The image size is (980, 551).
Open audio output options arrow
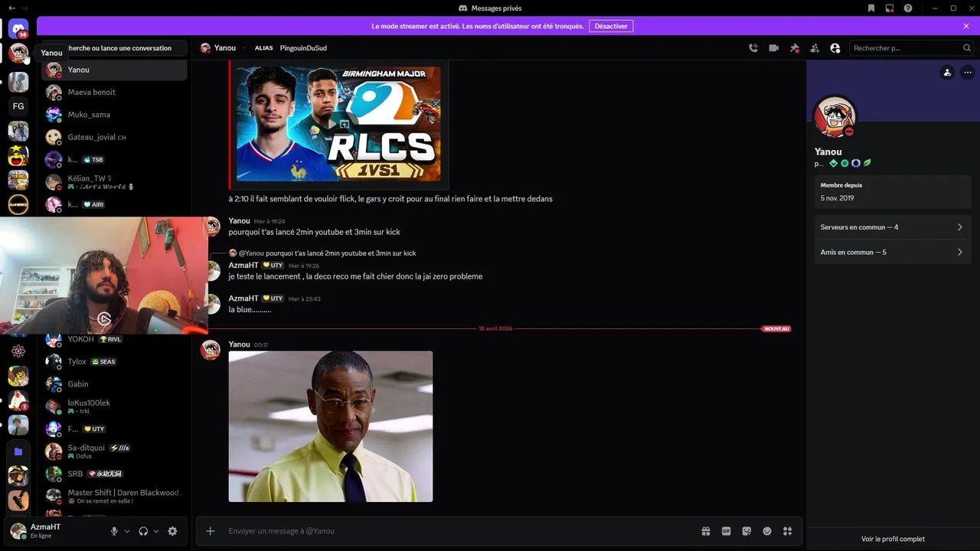pos(156,531)
